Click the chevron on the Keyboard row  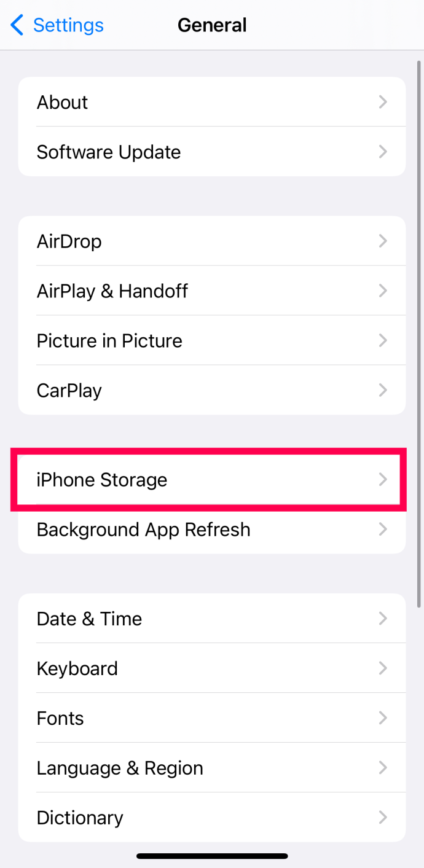coord(383,668)
